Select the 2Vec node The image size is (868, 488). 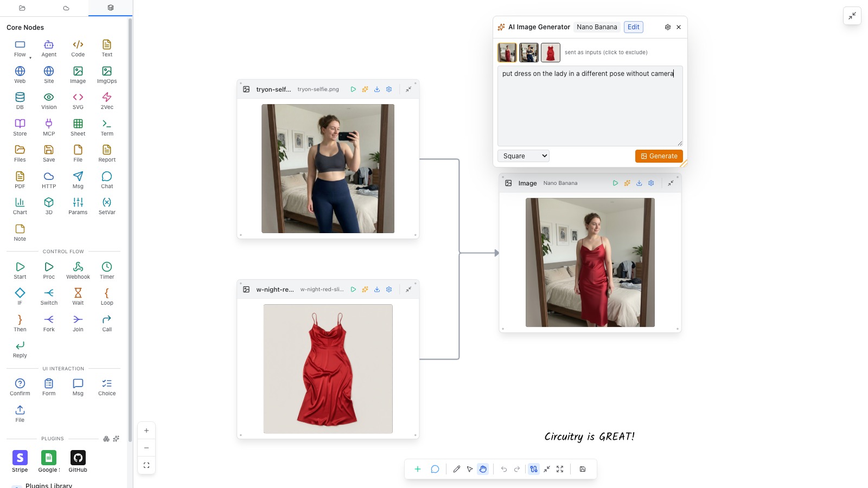107,101
